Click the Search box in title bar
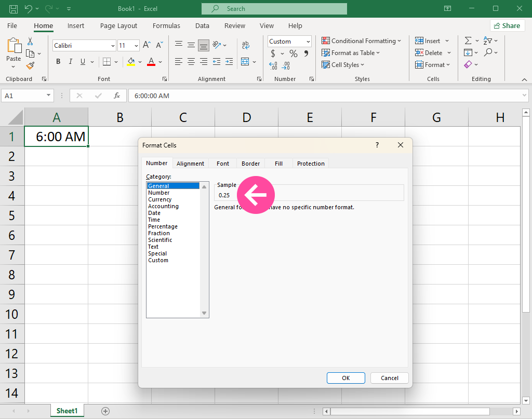532x419 pixels. click(274, 9)
